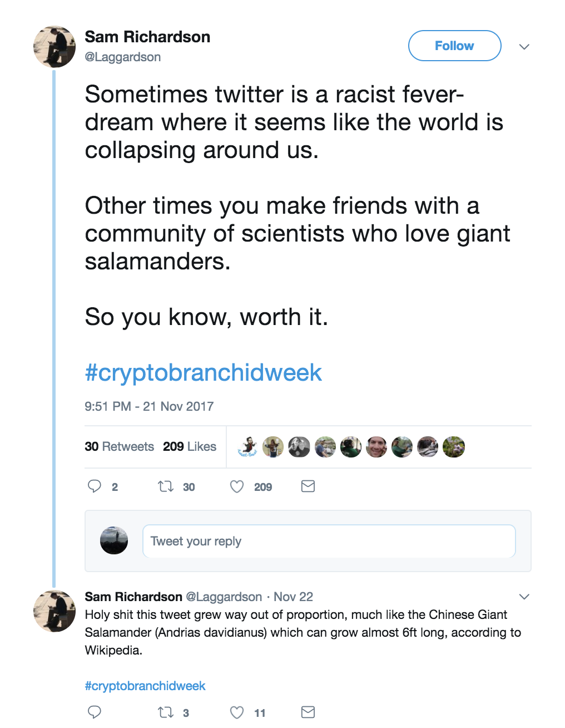Expand options chevron on Nov 22 tweet
Image resolution: width=565 pixels, height=728 pixels.
coord(524,597)
